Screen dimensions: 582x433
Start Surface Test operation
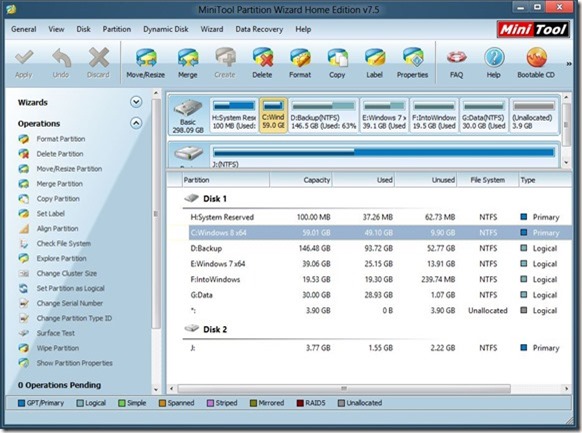click(x=56, y=333)
